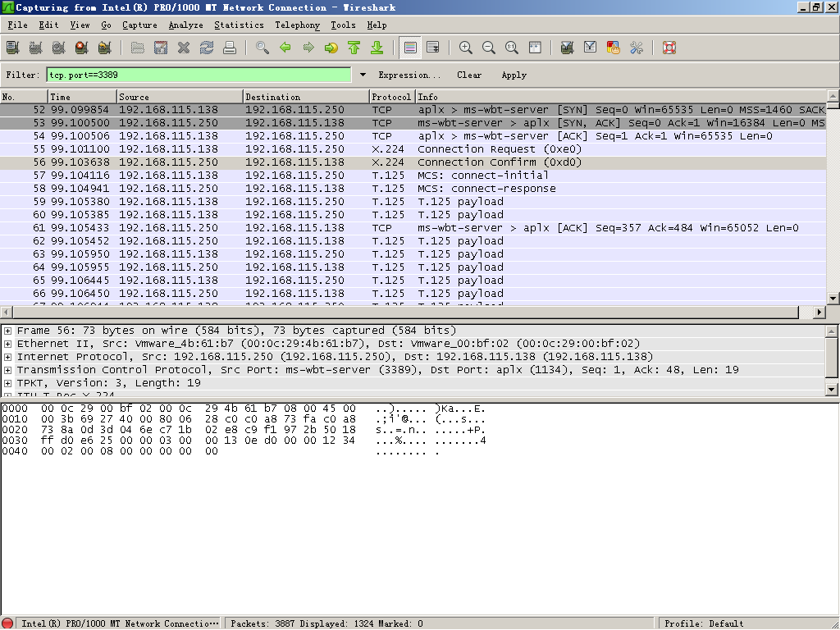The image size is (840, 630).
Task: Click the tcp.port==3389 filter field
Action: click(199, 75)
